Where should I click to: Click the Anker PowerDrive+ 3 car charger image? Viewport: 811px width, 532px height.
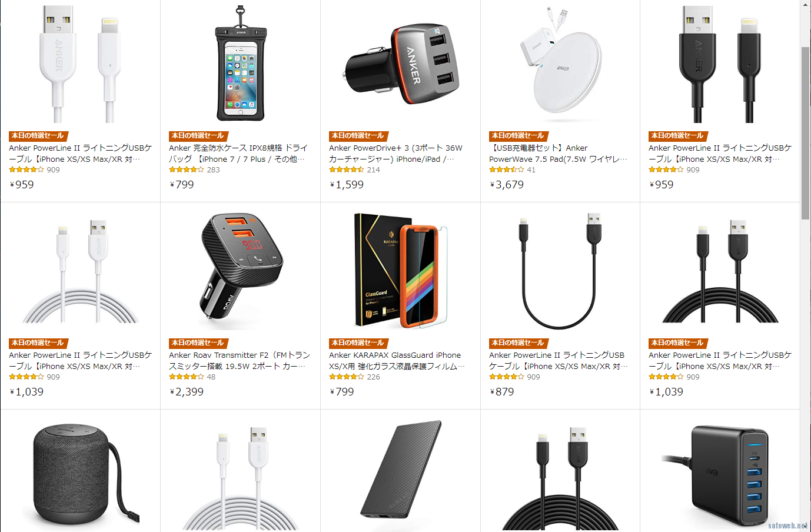tap(401, 65)
